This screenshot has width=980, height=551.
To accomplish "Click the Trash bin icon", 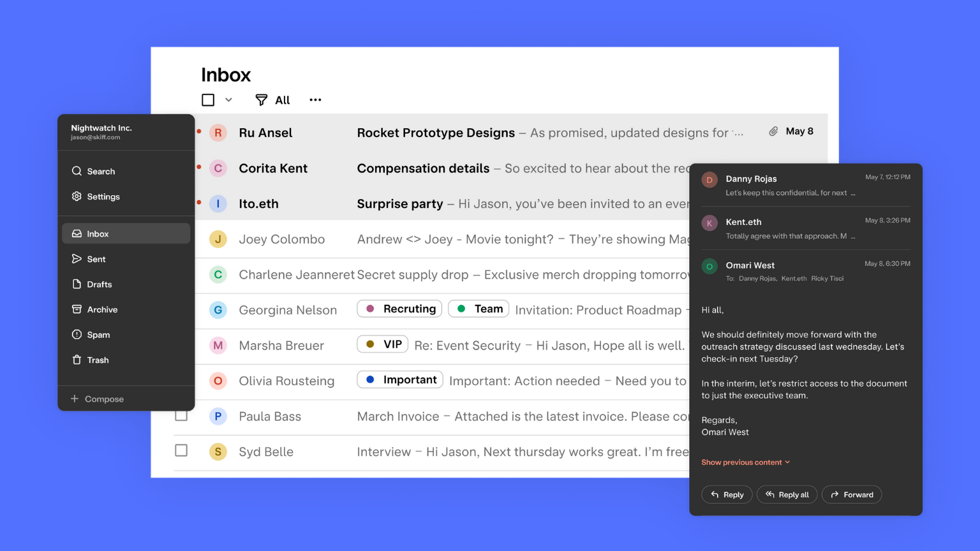I will click(77, 360).
